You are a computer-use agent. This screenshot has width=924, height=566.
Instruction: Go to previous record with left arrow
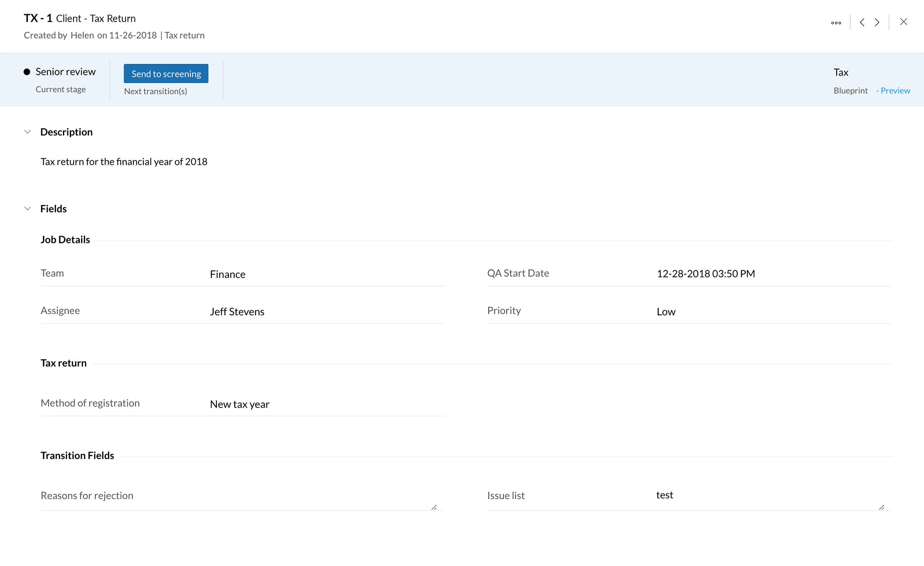pyautogui.click(x=862, y=22)
